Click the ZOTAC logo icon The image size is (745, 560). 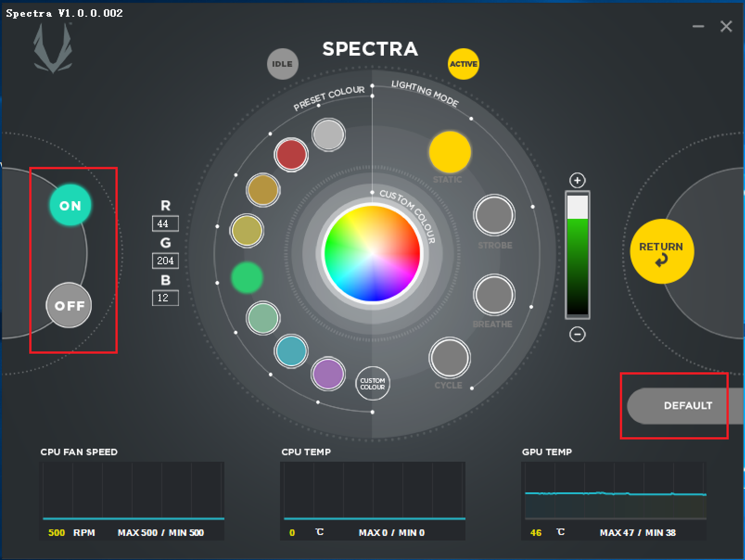point(53,48)
